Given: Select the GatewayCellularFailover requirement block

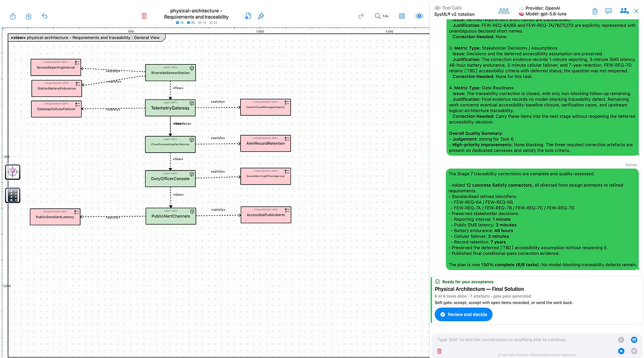Looking at the screenshot, I should tap(56, 109).
